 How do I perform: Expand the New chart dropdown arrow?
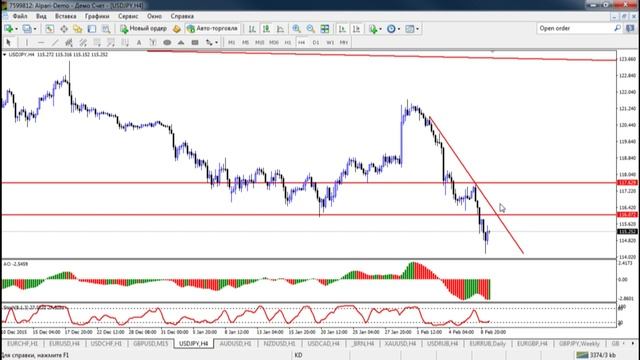pyautogui.click(x=16, y=29)
